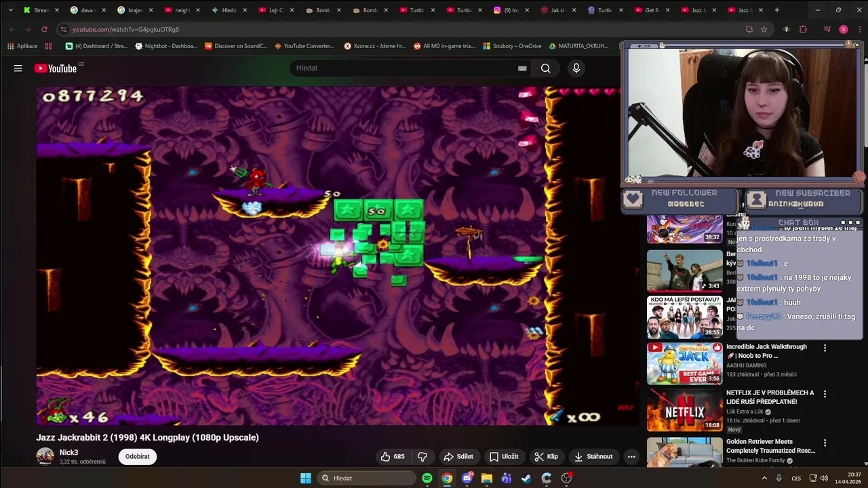This screenshot has height=488, width=868.
Task: Open Microsoft Teams from the taskbar
Action: click(507, 478)
